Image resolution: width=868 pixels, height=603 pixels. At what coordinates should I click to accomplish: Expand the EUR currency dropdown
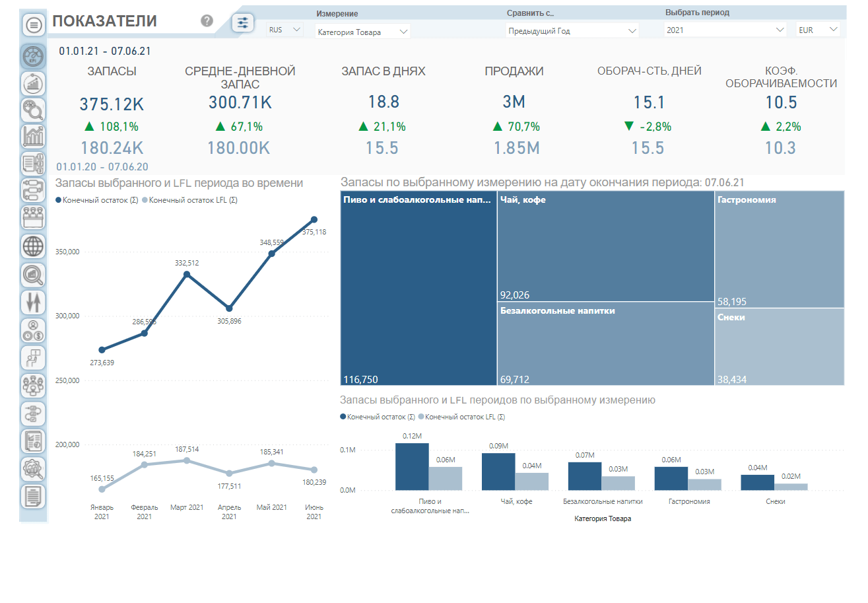818,30
